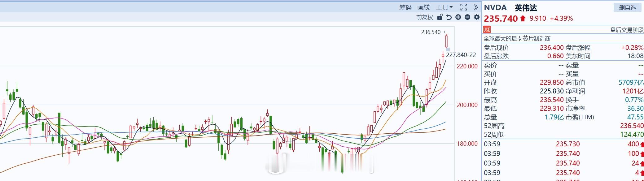Click the percent change +4.39%
644x181 pixels.
pos(561,18)
